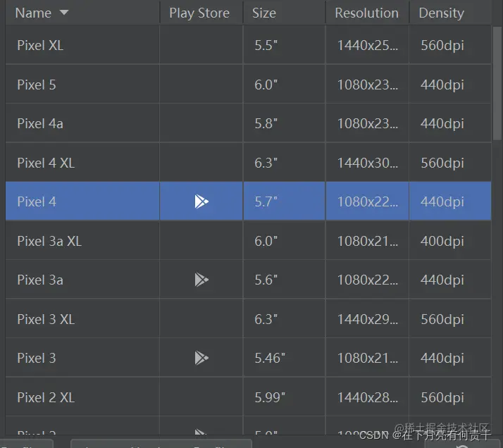
Task: Click the 1080x23... resolution of Pixel 4a
Action: (x=367, y=123)
